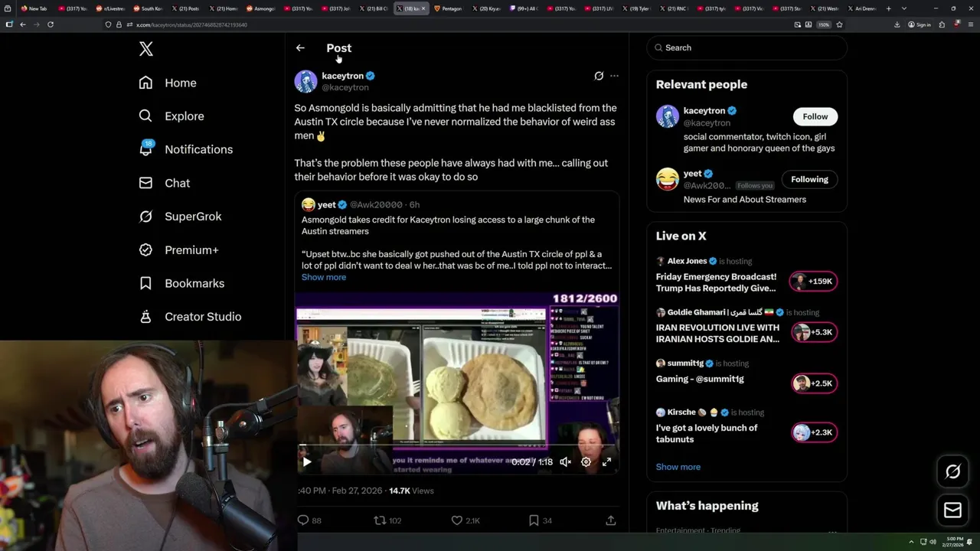The width and height of the screenshot is (980, 551).
Task: Open the floating Grok button
Action: point(952,472)
